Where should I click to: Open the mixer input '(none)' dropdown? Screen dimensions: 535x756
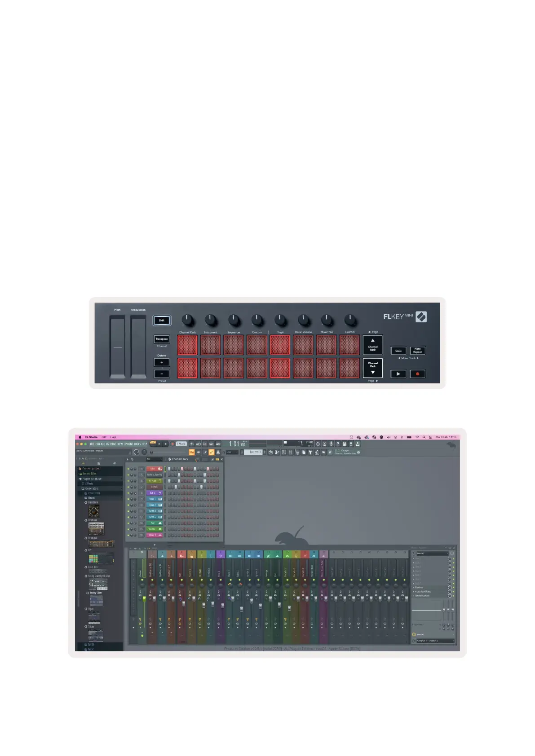point(432,554)
